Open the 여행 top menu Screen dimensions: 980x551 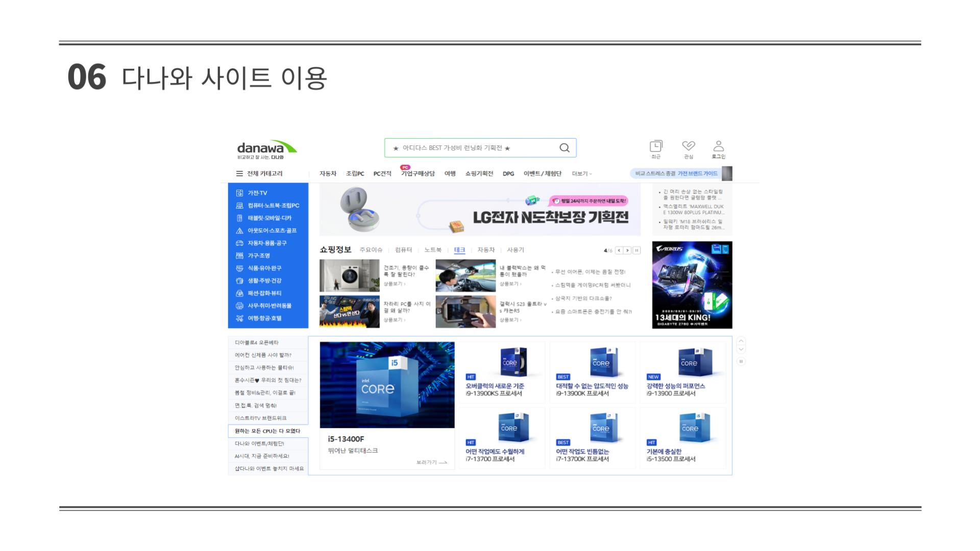(x=450, y=174)
